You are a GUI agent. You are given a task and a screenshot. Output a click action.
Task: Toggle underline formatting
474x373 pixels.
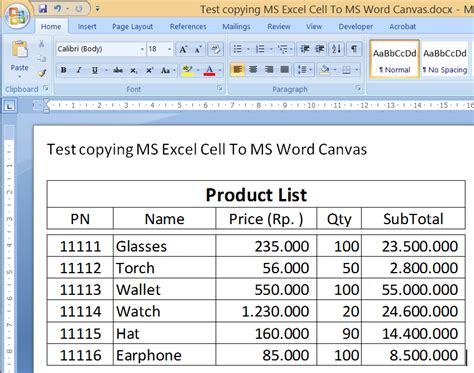pyautogui.click(x=95, y=70)
